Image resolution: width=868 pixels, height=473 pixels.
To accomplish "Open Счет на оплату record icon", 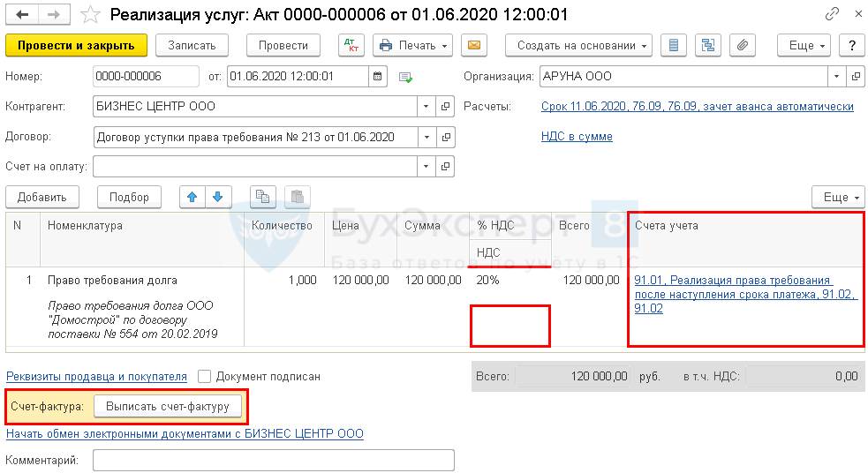I will 446,166.
